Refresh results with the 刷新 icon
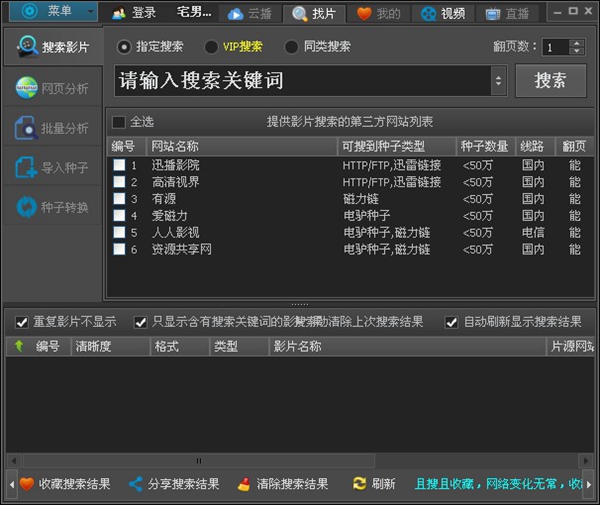Viewport: 600px width, 505px height. (x=359, y=484)
